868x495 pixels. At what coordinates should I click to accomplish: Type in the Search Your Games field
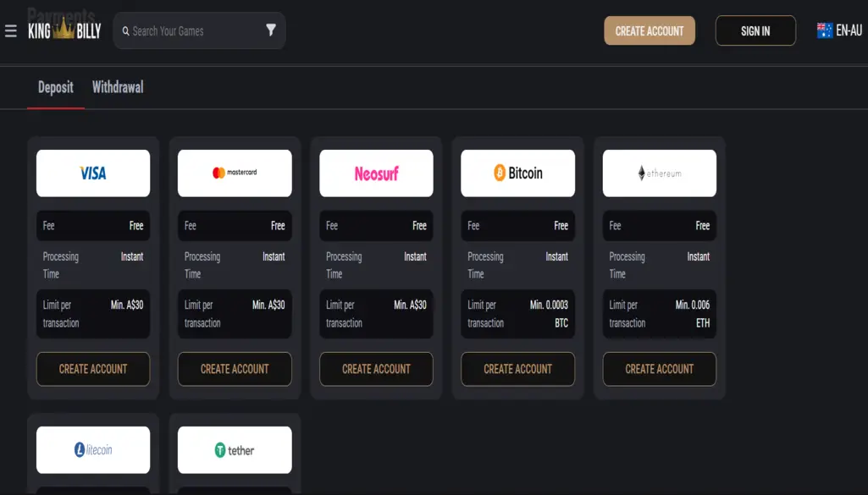(195, 31)
